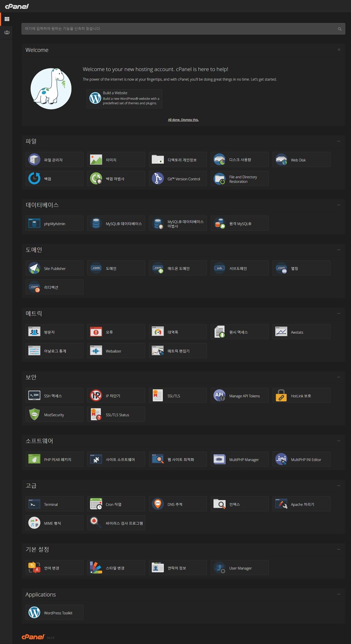Image resolution: width=351 pixels, height=644 pixels.
Task: Open the Web Disk icon
Action: 281,160
